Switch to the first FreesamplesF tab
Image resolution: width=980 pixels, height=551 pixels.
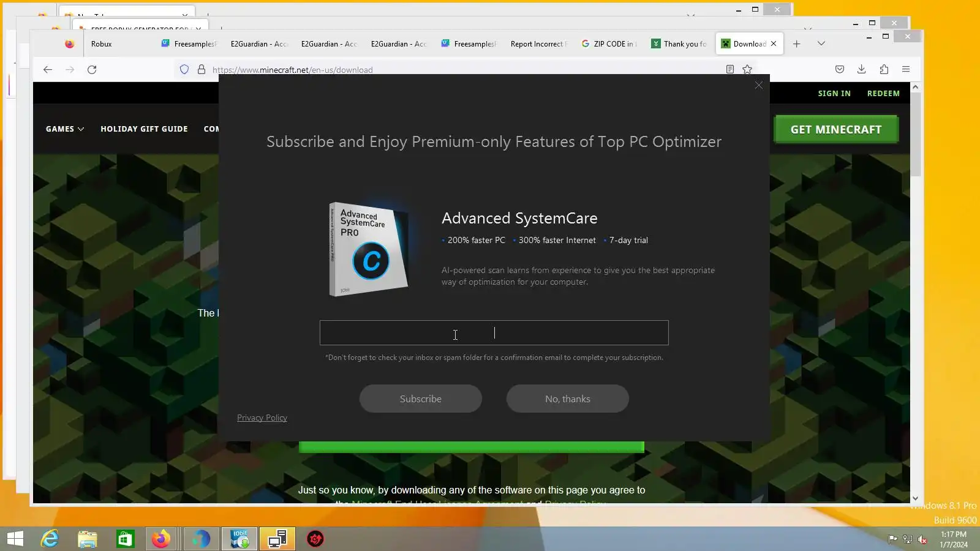pyautogui.click(x=189, y=43)
